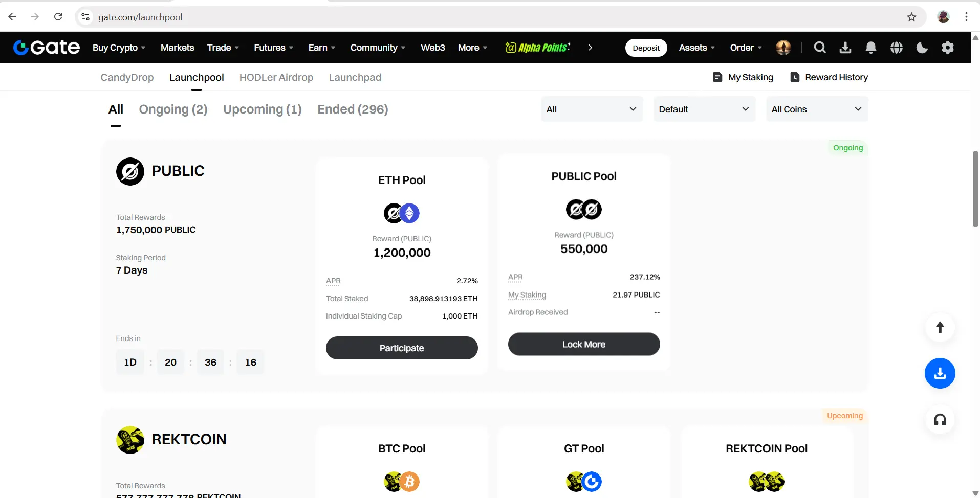The width and height of the screenshot is (980, 498).
Task: Click the user avatar in Gate header
Action: click(783, 48)
